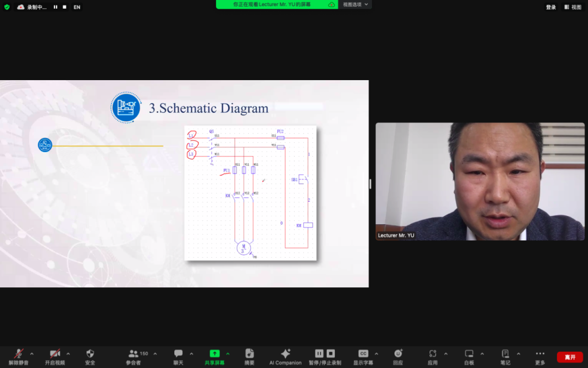Open the Reactions smiley icon

[x=398, y=354]
